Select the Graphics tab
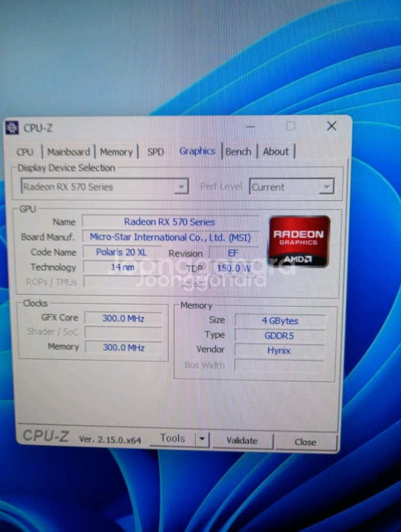 pos(197,151)
